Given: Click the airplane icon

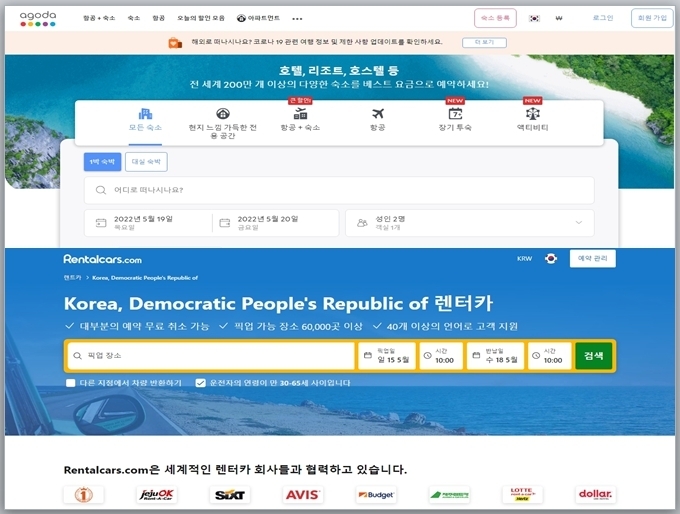Looking at the screenshot, I should [x=378, y=114].
